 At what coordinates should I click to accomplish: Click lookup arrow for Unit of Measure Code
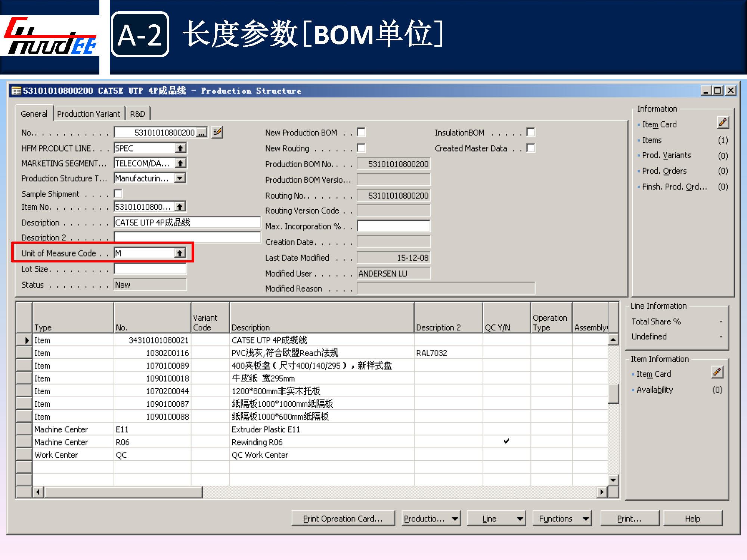[x=180, y=253]
